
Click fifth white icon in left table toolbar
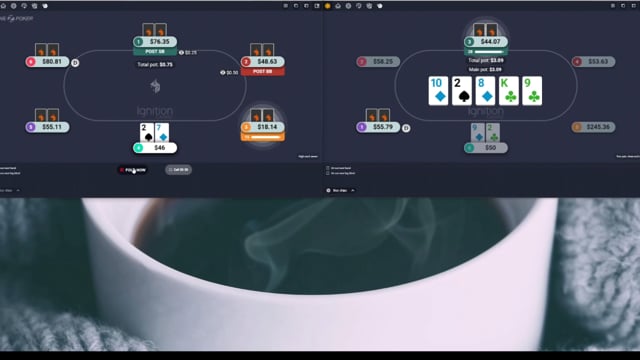click(45, 6)
